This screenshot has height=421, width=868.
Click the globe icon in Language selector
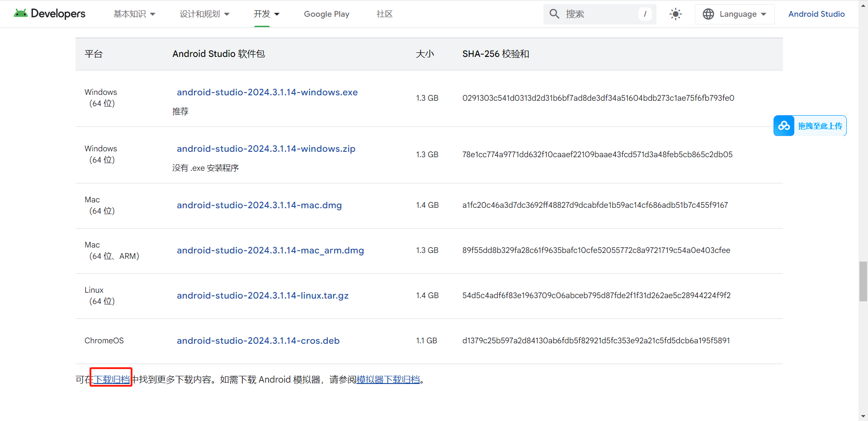click(708, 14)
